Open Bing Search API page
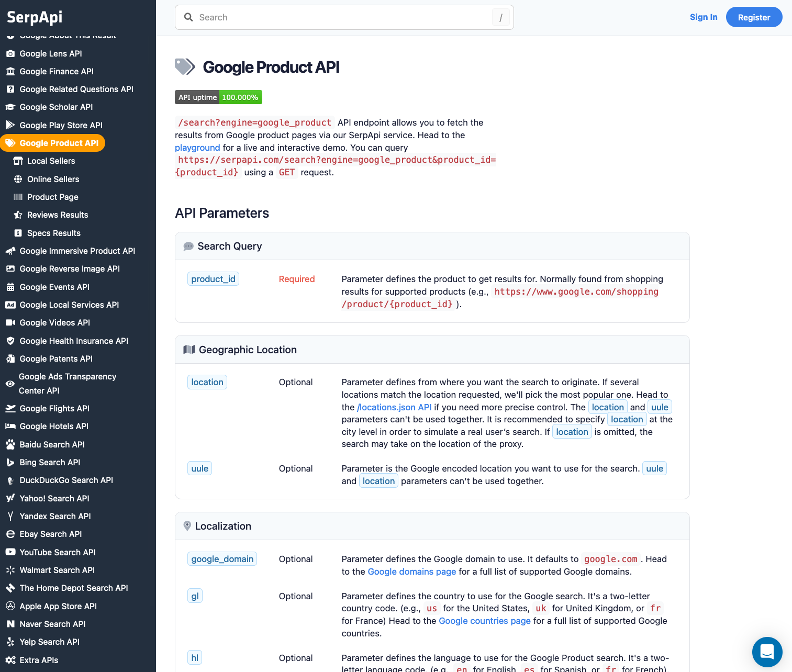Viewport: 792px width, 672px height. click(x=50, y=462)
